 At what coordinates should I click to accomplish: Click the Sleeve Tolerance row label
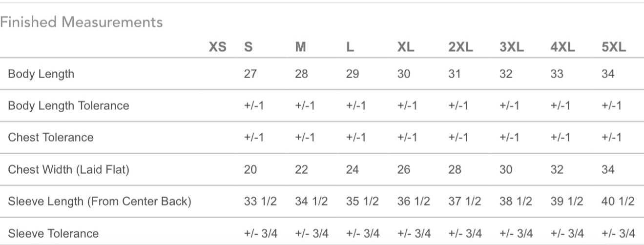tap(53, 233)
